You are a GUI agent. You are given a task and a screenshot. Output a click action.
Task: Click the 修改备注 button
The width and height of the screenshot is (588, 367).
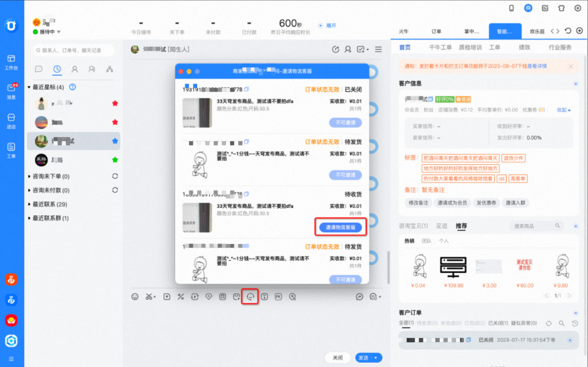[x=418, y=202]
